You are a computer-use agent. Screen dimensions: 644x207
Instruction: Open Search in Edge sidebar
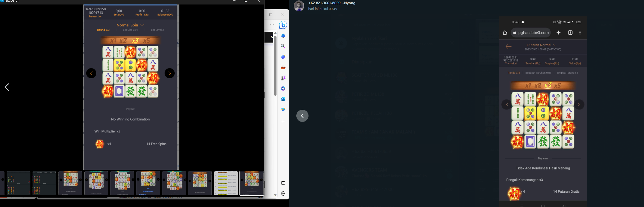tap(283, 46)
